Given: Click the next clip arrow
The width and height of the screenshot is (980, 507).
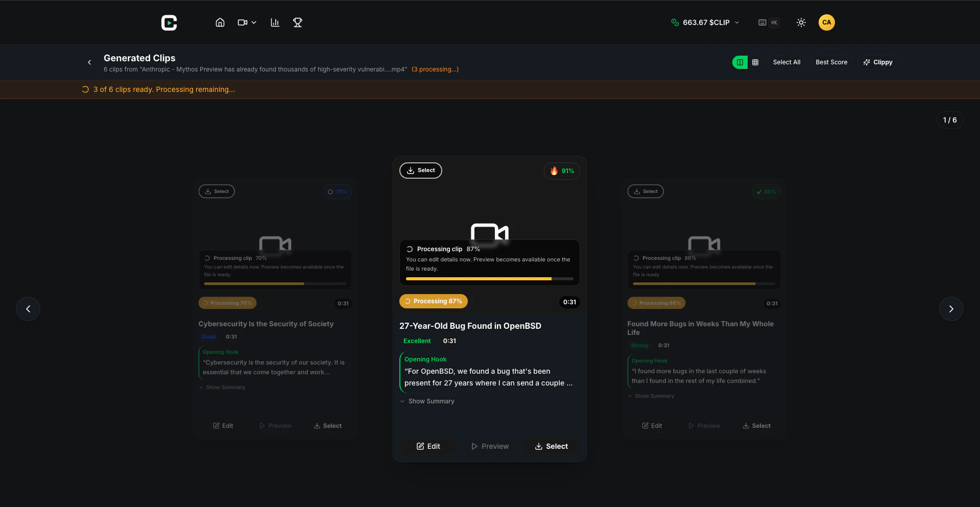Looking at the screenshot, I should [951, 308].
